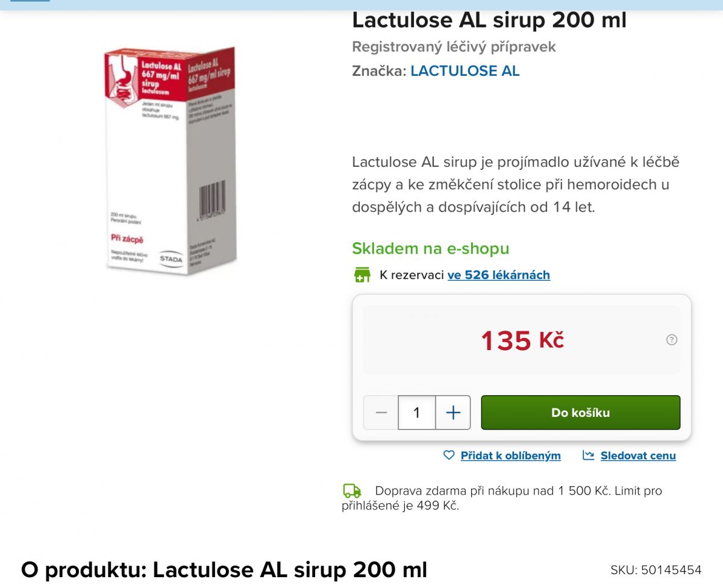Click the green delivery truck icon
Viewport: 723px width, 588px height.
coord(352,491)
